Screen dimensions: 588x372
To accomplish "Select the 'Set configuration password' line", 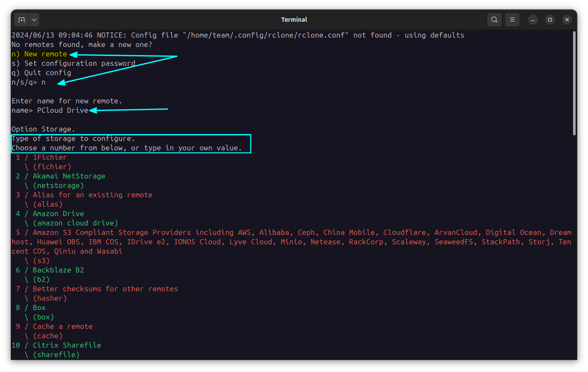I will [73, 63].
